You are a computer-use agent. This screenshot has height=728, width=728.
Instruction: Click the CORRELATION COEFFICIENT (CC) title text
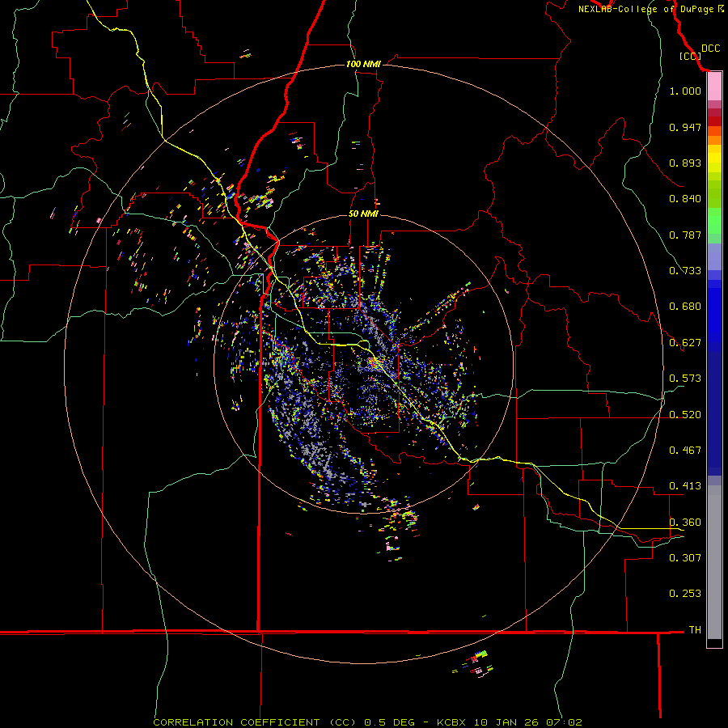point(255,722)
